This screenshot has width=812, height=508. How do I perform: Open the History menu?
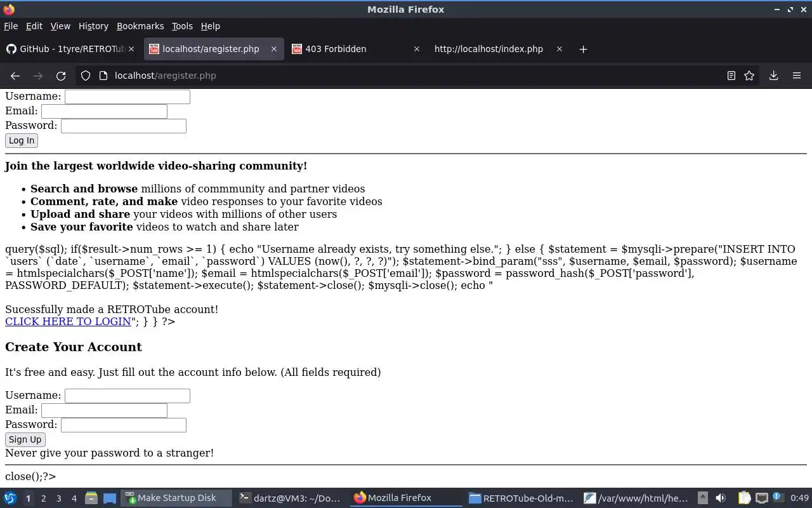point(93,26)
